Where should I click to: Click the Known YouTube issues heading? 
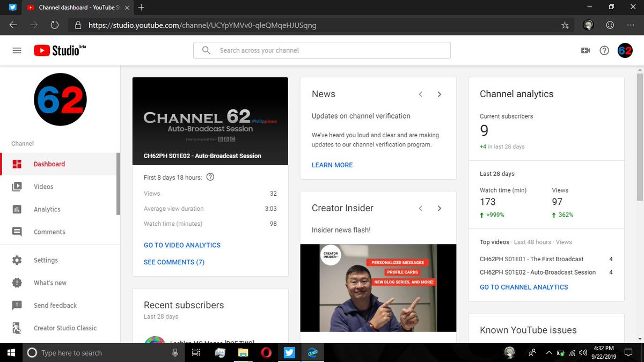528,330
